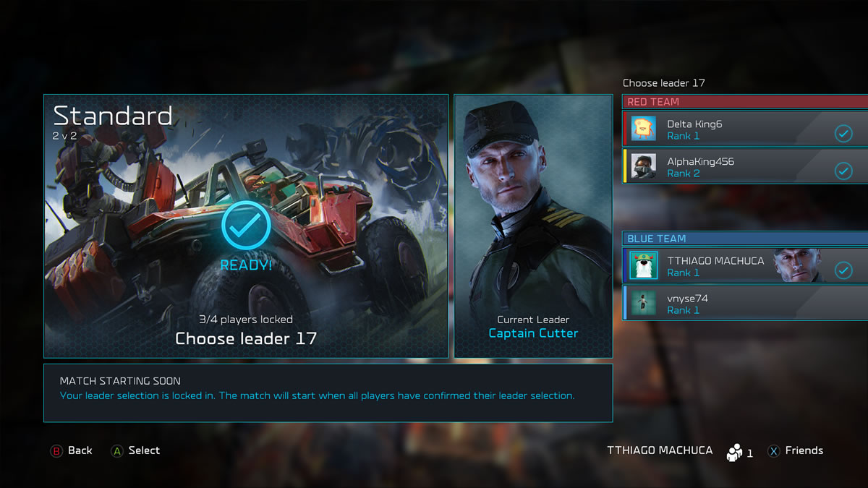Select the vnyse74 player row
Image resolution: width=868 pixels, height=488 pixels.
745,303
